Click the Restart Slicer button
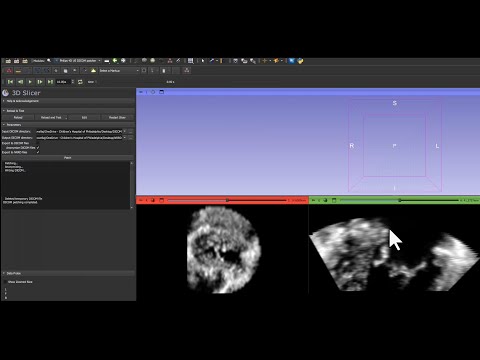 [x=117, y=118]
